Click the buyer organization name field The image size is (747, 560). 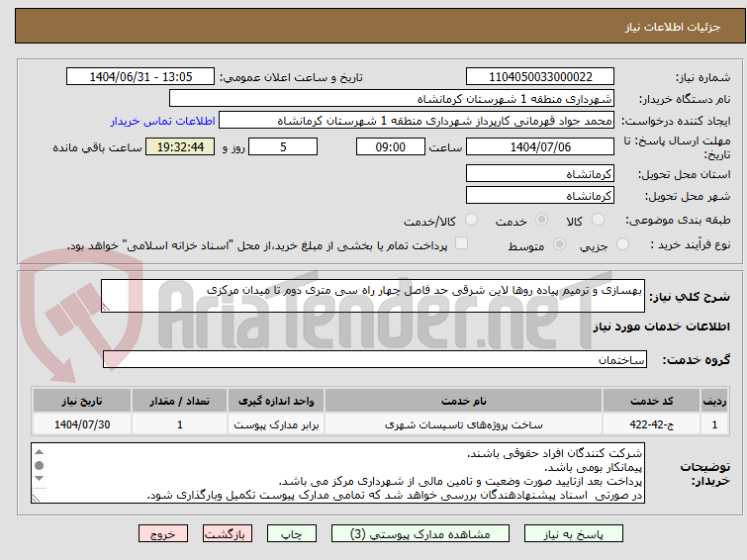point(391,99)
